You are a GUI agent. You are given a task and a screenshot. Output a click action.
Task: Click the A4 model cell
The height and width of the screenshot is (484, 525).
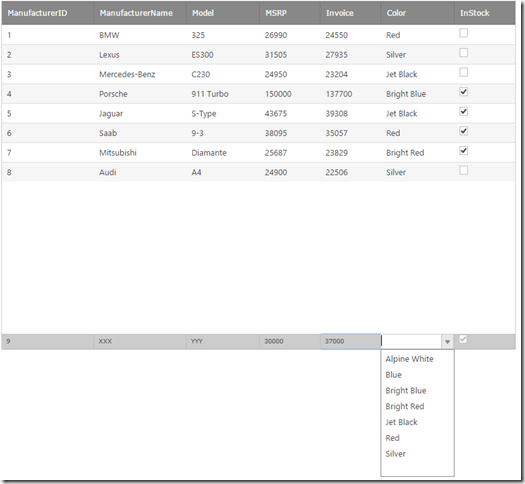[x=223, y=172]
